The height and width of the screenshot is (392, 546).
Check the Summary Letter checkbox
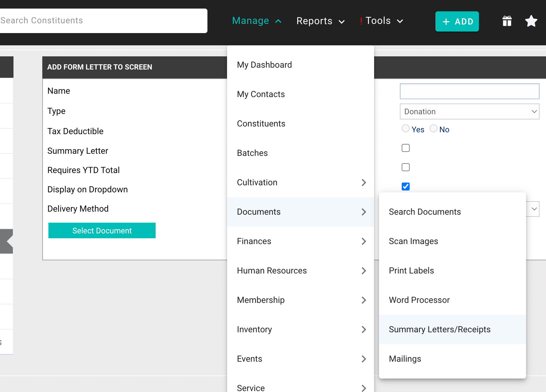(x=406, y=148)
